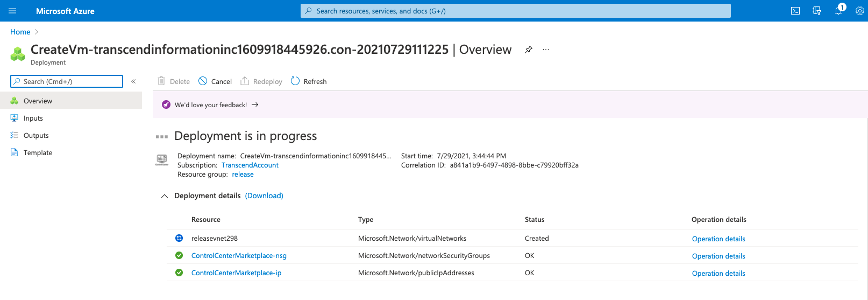Click the Operation details column header
Viewport: 868px width, 300px height.
pos(719,219)
